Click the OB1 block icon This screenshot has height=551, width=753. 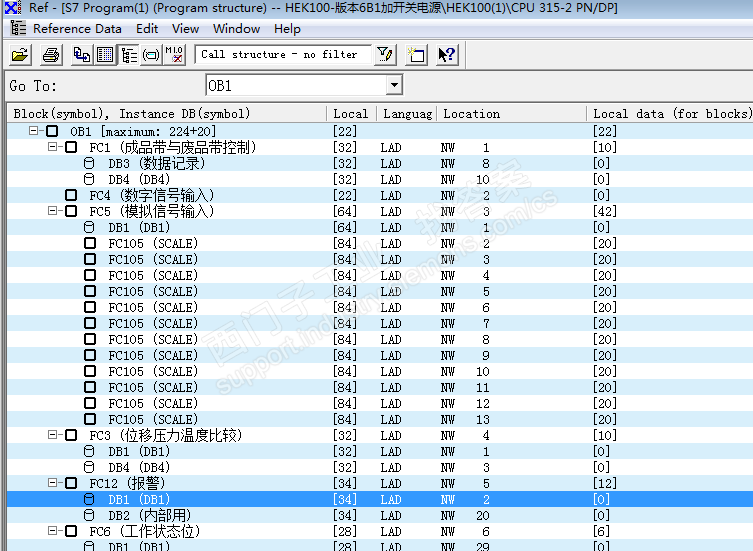52,131
